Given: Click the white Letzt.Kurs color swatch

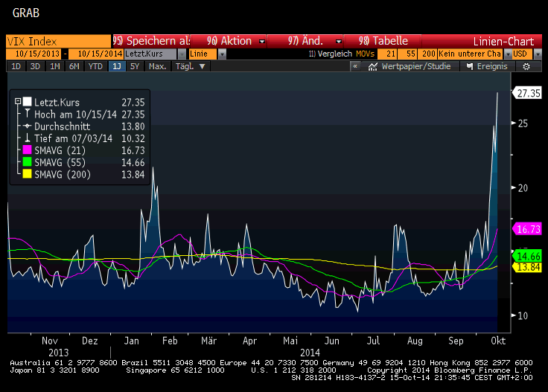Looking at the screenshot, I should (28, 102).
